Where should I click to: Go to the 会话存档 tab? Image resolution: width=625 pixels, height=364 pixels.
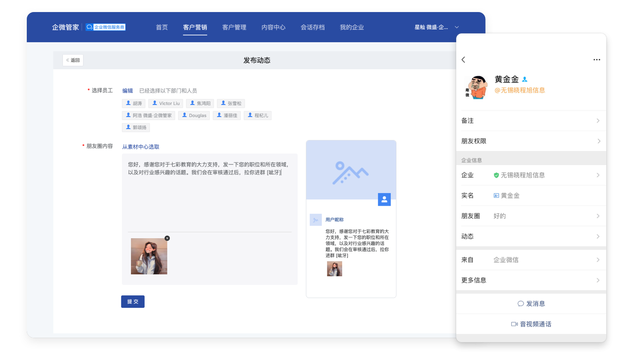click(x=312, y=27)
